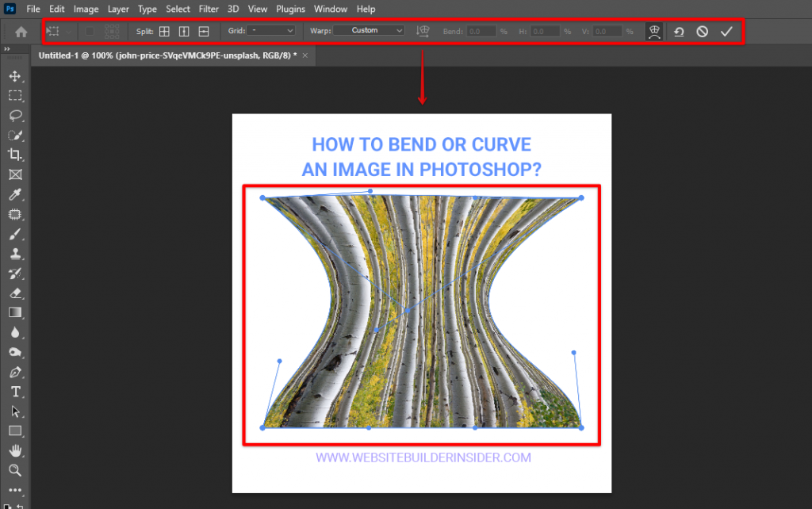
Task: Select the Brush tool
Action: point(16,234)
